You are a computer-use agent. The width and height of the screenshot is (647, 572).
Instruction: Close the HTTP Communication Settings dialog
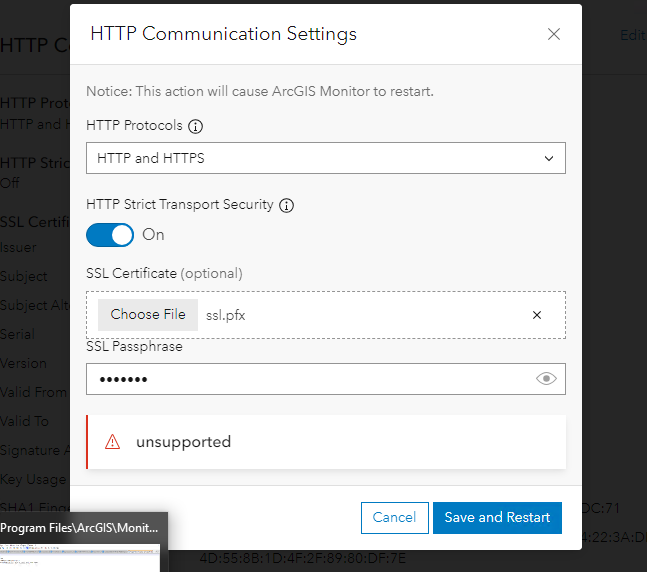click(554, 34)
